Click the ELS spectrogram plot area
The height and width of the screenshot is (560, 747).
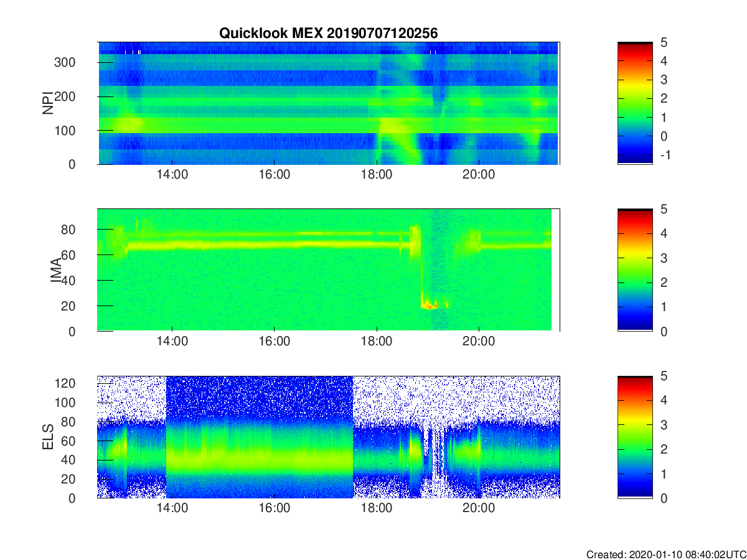pyautogui.click(x=329, y=437)
